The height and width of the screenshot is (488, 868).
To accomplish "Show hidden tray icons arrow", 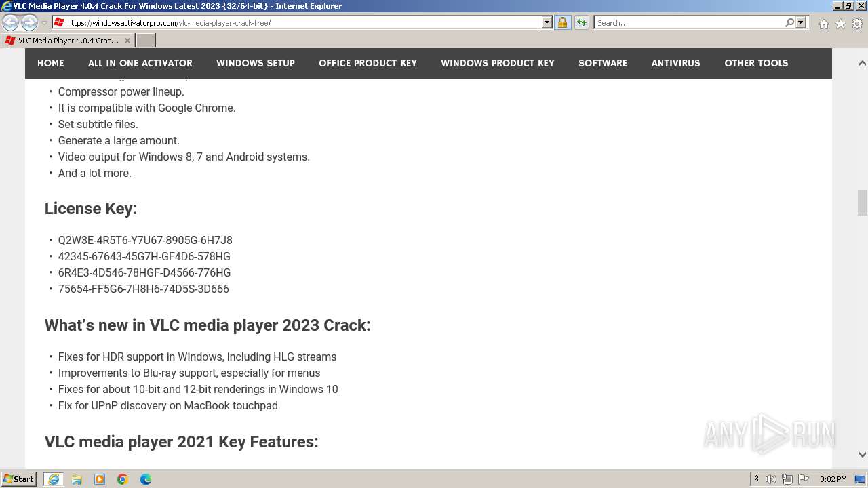I will (x=757, y=479).
